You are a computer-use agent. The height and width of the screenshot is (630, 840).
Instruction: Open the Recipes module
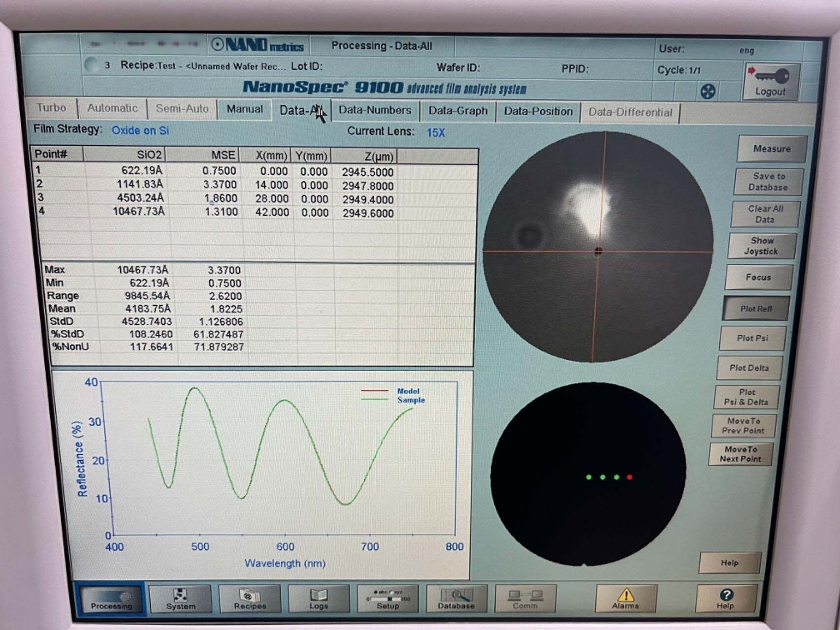pyautogui.click(x=250, y=598)
